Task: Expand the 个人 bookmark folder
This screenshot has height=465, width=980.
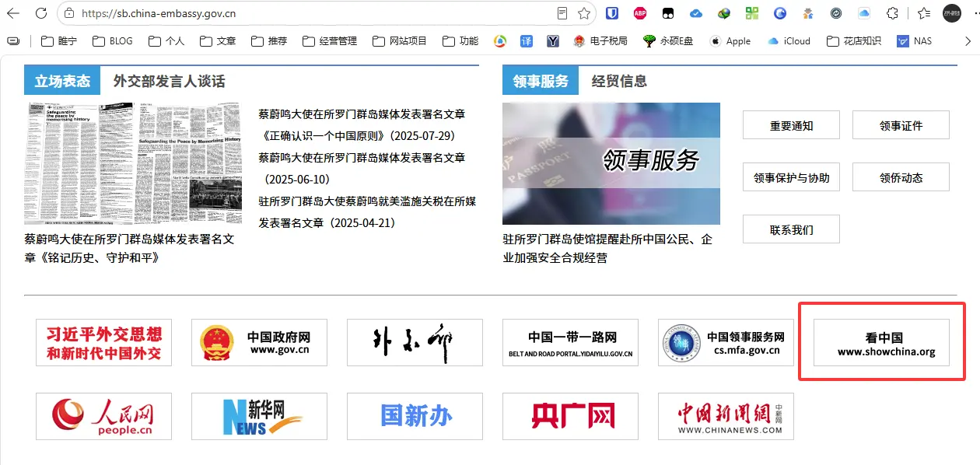Action: point(166,40)
